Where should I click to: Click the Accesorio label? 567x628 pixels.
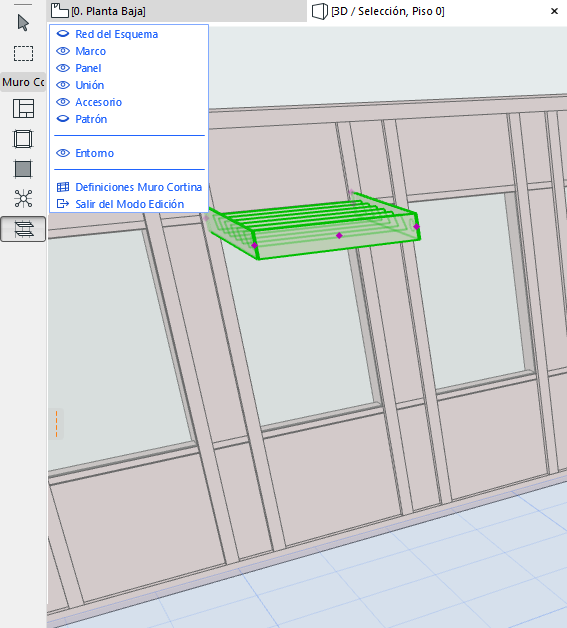pos(99,102)
